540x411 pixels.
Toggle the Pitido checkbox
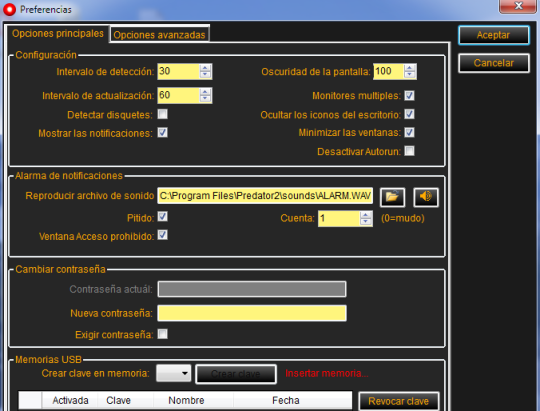coord(163,217)
